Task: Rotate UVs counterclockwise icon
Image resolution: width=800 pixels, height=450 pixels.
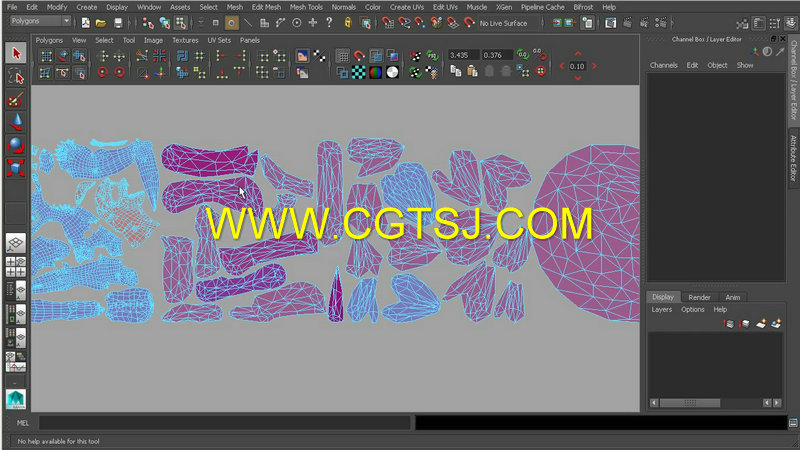Action: 103,72
